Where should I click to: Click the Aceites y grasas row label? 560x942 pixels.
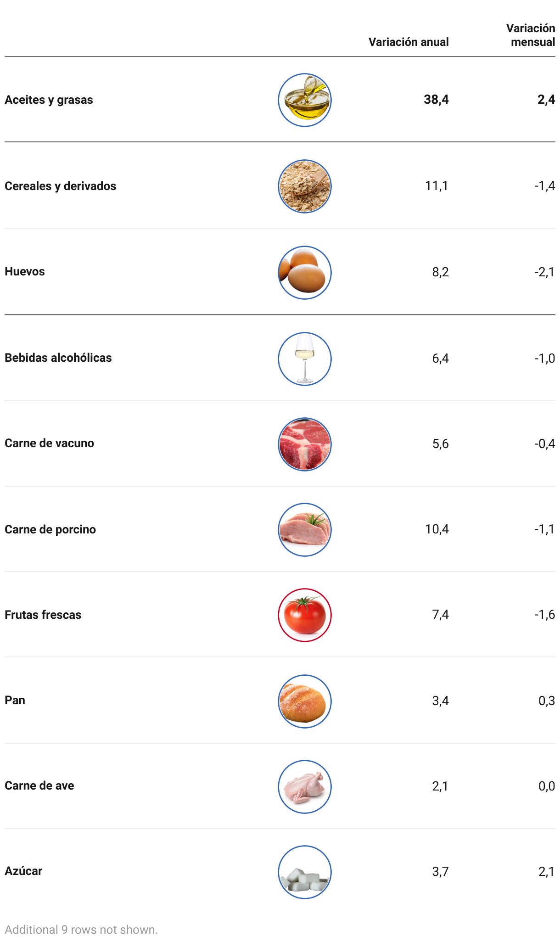(49, 100)
